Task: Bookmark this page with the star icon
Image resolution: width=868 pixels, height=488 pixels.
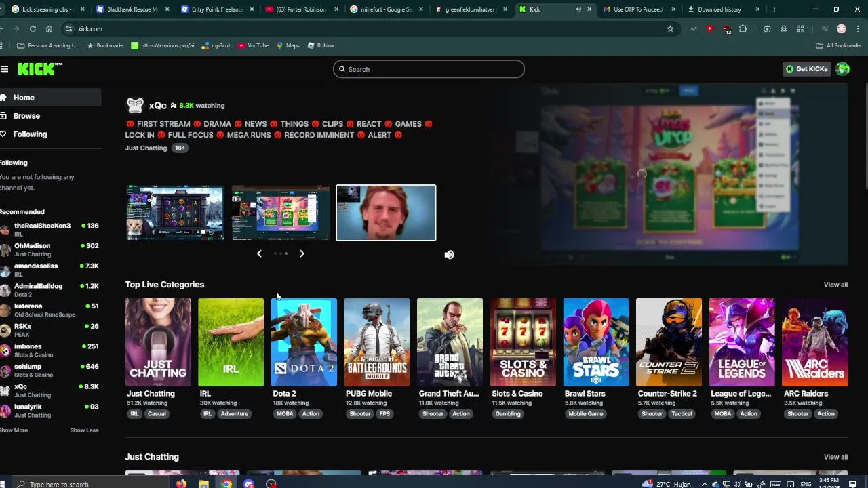Action: pyautogui.click(x=670, y=28)
